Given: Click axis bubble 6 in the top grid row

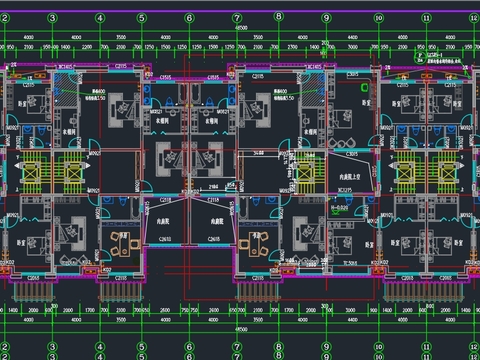Looking at the screenshot, I should coord(189,18).
